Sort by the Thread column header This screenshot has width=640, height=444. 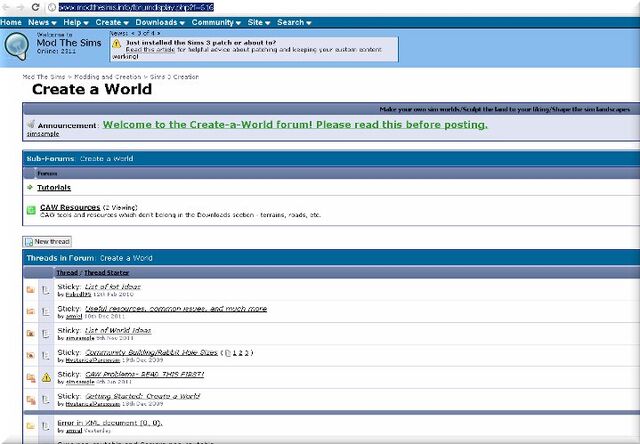[x=67, y=273]
